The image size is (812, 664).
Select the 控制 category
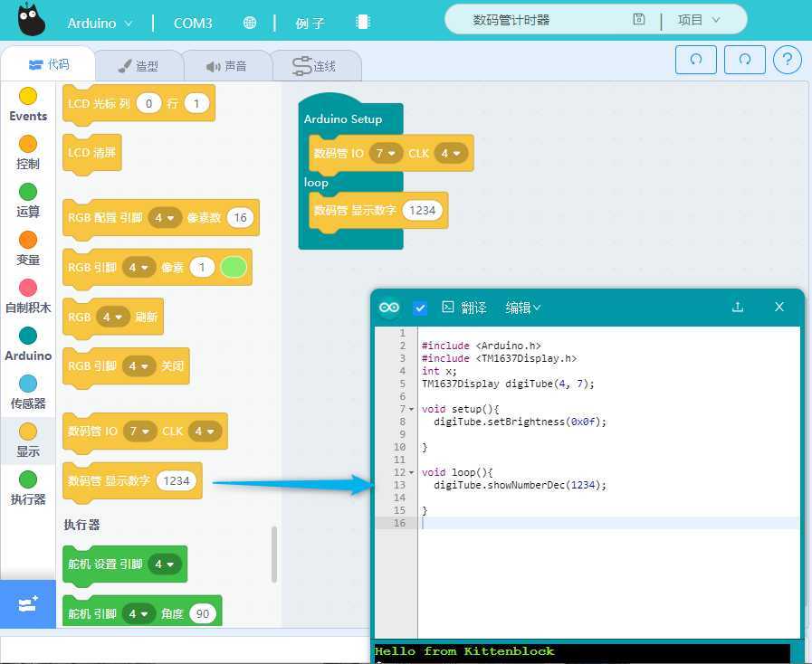pyautogui.click(x=28, y=152)
